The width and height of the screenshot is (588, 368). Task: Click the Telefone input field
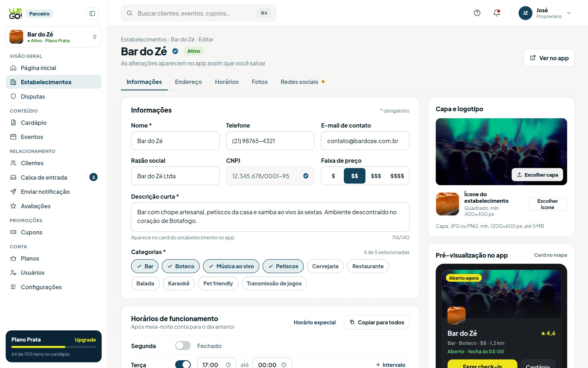pyautogui.click(x=270, y=141)
